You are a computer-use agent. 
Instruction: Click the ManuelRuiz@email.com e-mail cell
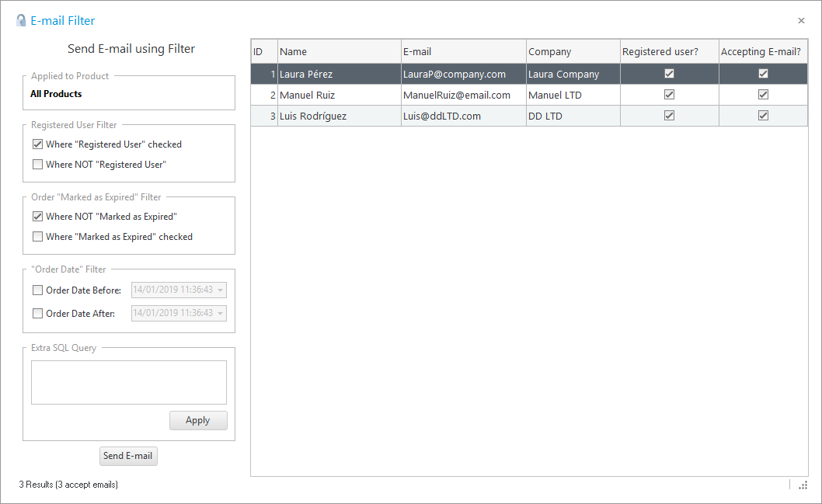click(x=463, y=95)
